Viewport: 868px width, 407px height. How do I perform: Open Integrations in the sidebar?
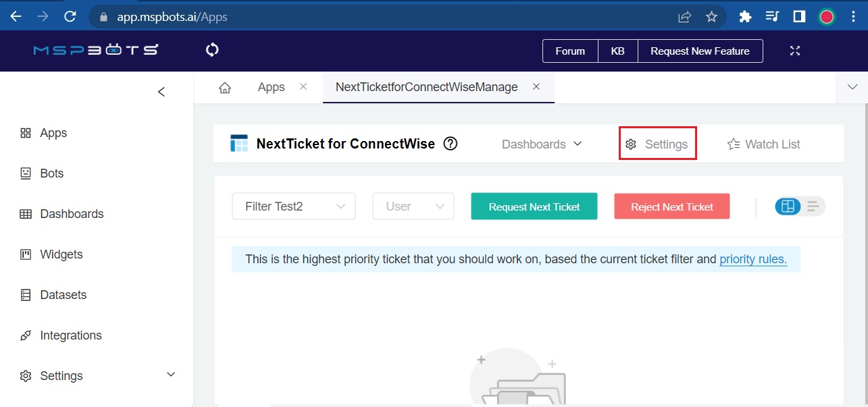(70, 335)
